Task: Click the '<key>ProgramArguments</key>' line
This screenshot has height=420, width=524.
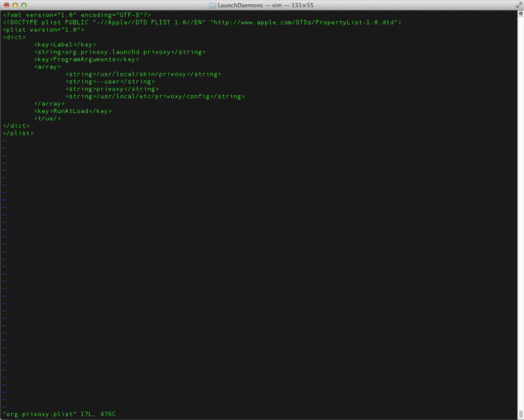Action: 87,59
